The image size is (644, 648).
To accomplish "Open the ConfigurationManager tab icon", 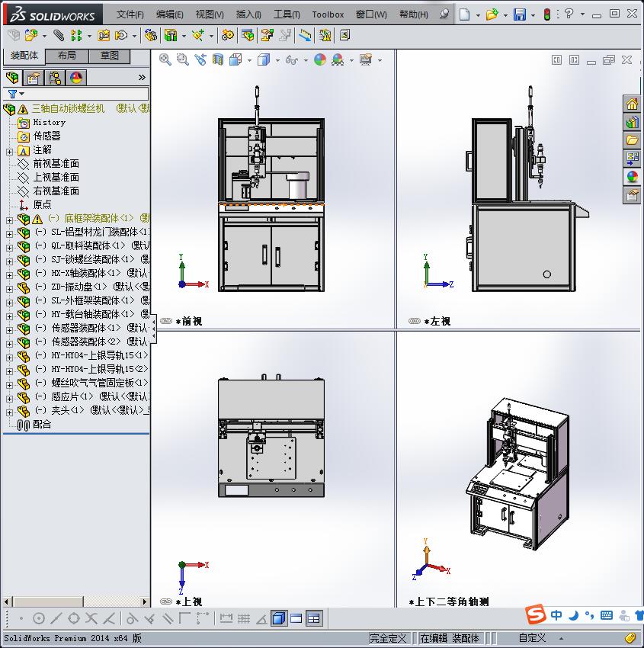I will (x=55, y=77).
